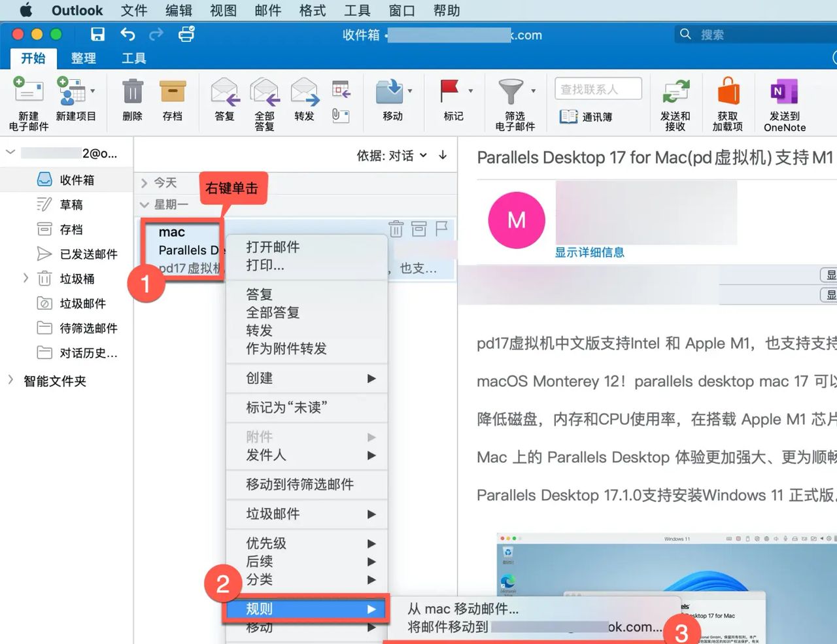Choose 移动到待筛选邮件 in the context menu
Viewport: 837px width, 644px height.
click(x=307, y=484)
